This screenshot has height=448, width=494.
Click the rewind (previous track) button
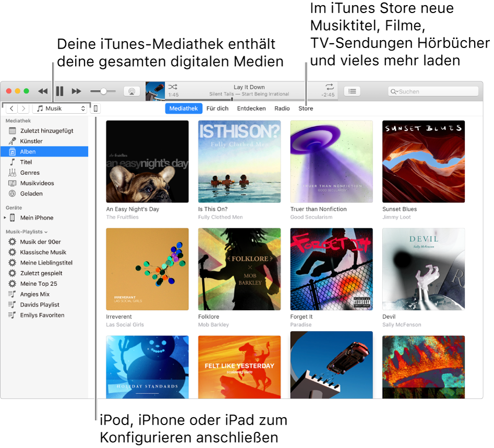coord(43,91)
